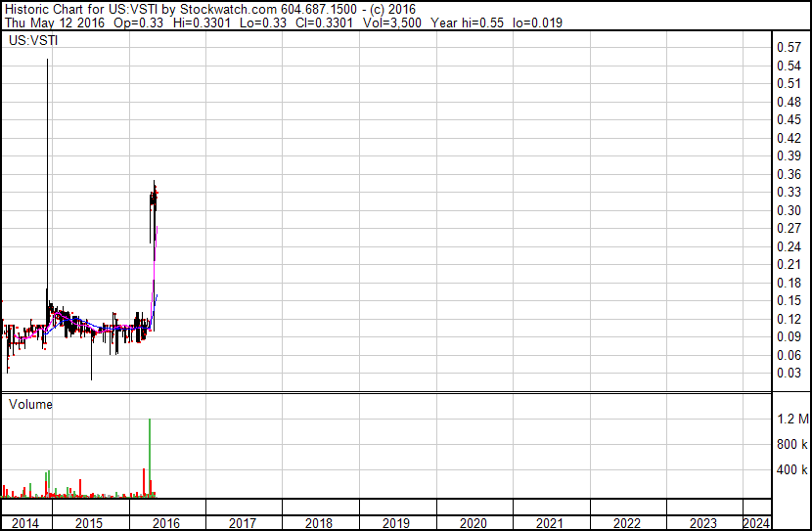The width and height of the screenshot is (812, 531).
Task: Select the 2024 label at the axis end
Action: click(x=756, y=523)
